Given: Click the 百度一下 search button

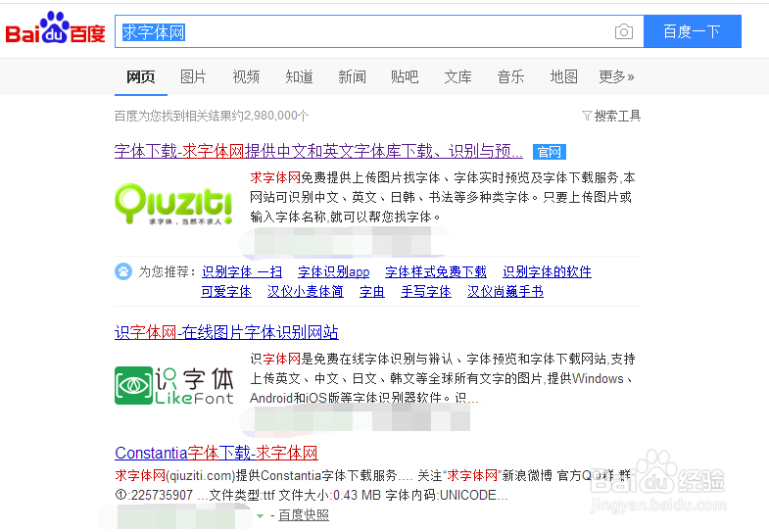Looking at the screenshot, I should (692, 32).
